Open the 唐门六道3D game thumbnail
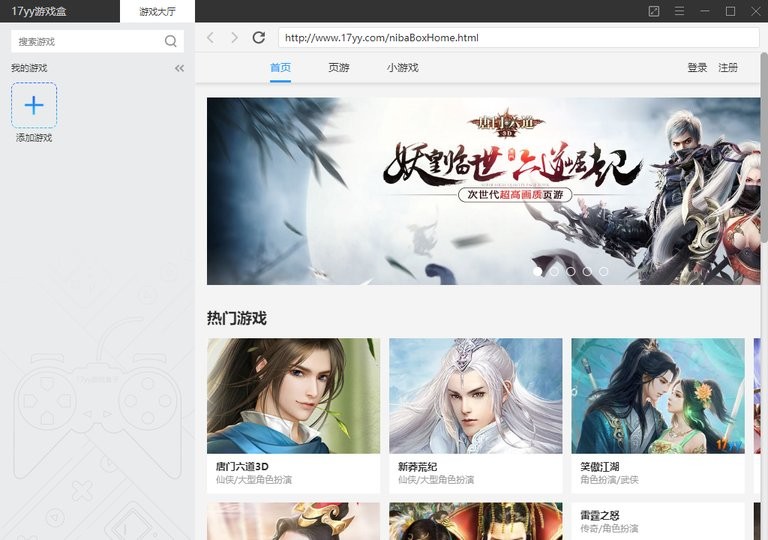 coord(293,396)
